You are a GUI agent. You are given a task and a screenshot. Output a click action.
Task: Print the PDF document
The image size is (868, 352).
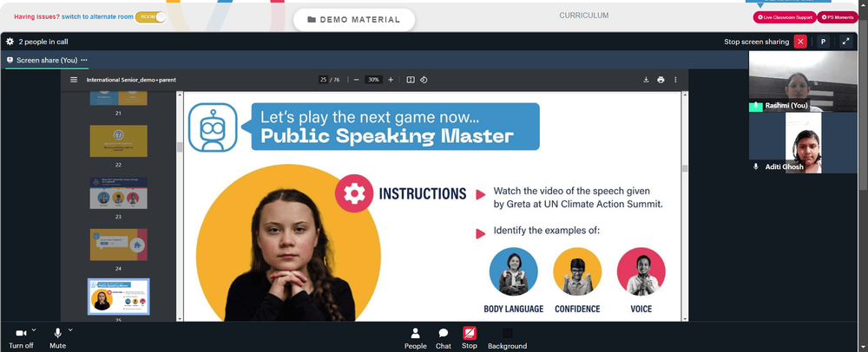pyautogui.click(x=661, y=80)
